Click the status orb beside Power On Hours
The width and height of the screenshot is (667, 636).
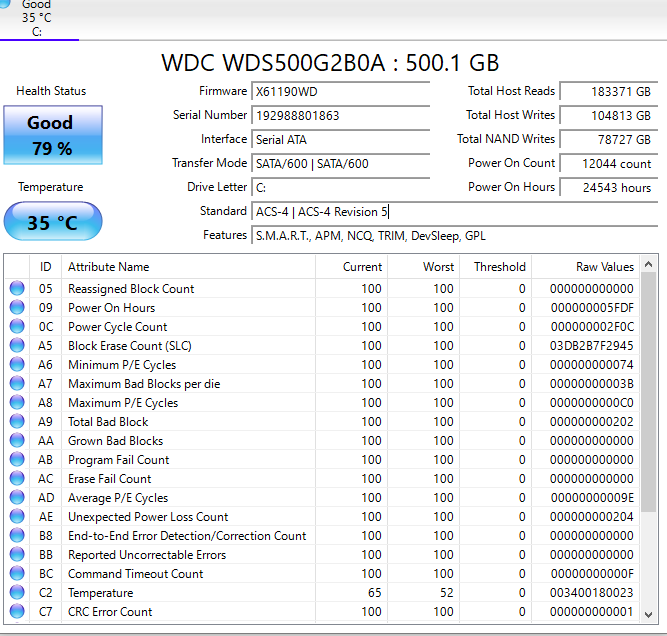tap(17, 308)
